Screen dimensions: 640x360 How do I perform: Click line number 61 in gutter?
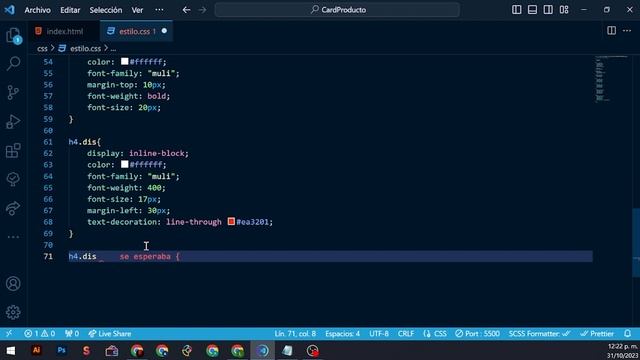48,142
